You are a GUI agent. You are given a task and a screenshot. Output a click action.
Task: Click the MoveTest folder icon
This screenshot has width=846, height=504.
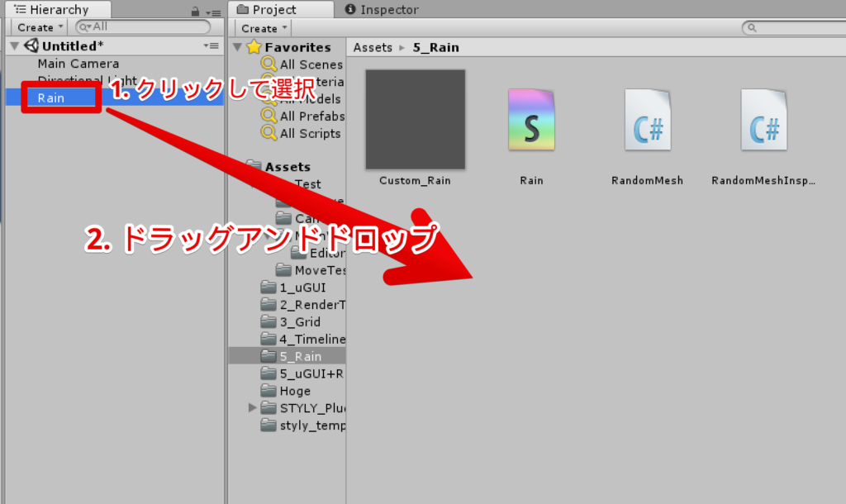pyautogui.click(x=284, y=269)
